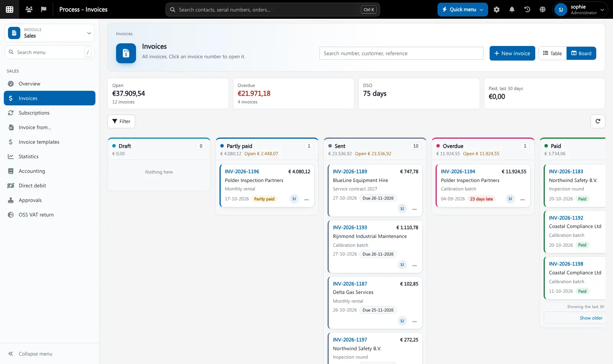Open the history clock icon
The height and width of the screenshot is (364, 613).
[527, 10]
